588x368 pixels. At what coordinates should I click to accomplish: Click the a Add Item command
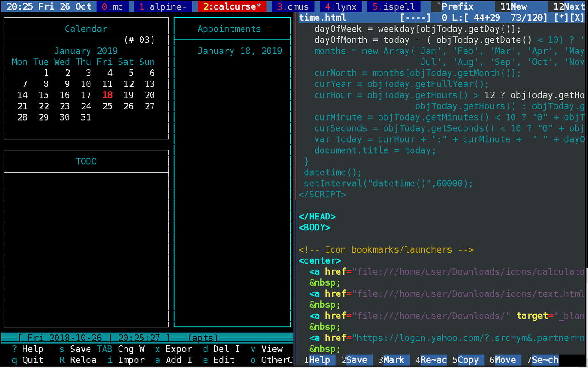tap(174, 360)
